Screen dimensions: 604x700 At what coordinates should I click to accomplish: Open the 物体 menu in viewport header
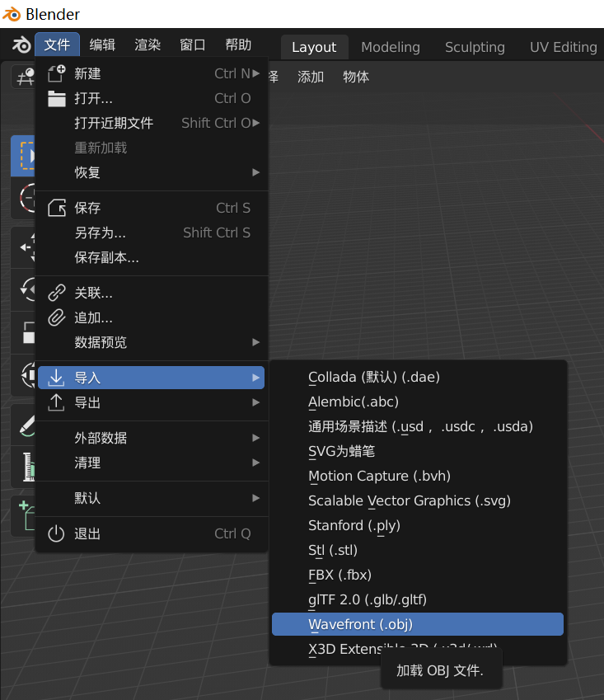[x=355, y=77]
